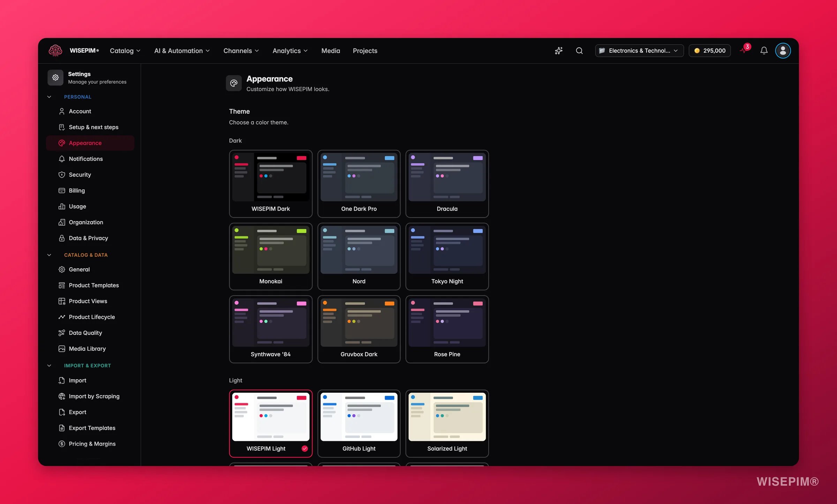Click the Product Views table icon

tap(62, 301)
